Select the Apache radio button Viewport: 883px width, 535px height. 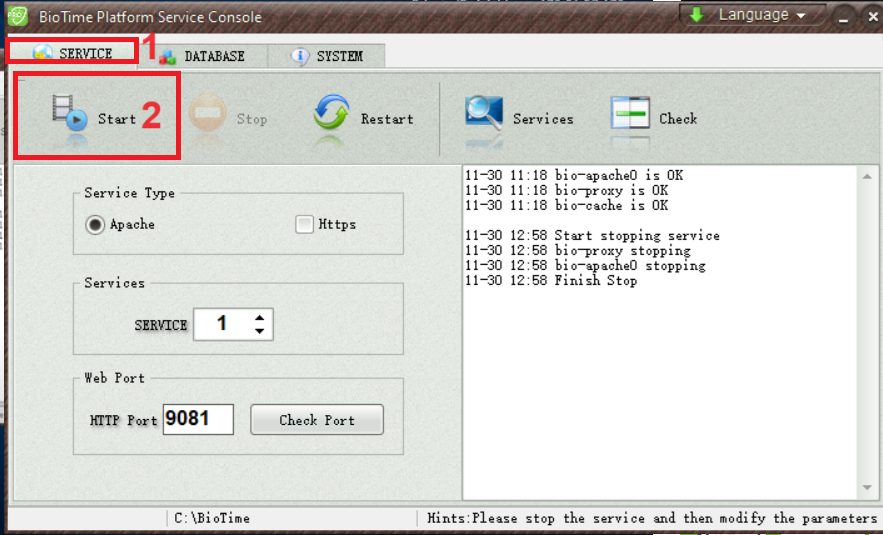[x=95, y=225]
